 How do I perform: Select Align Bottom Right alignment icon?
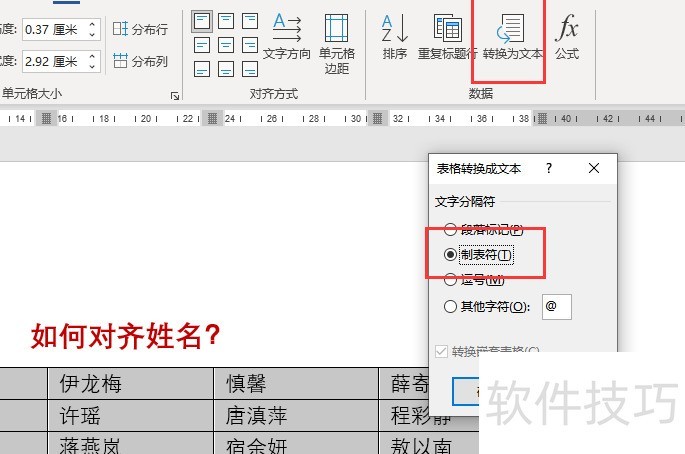[x=250, y=69]
